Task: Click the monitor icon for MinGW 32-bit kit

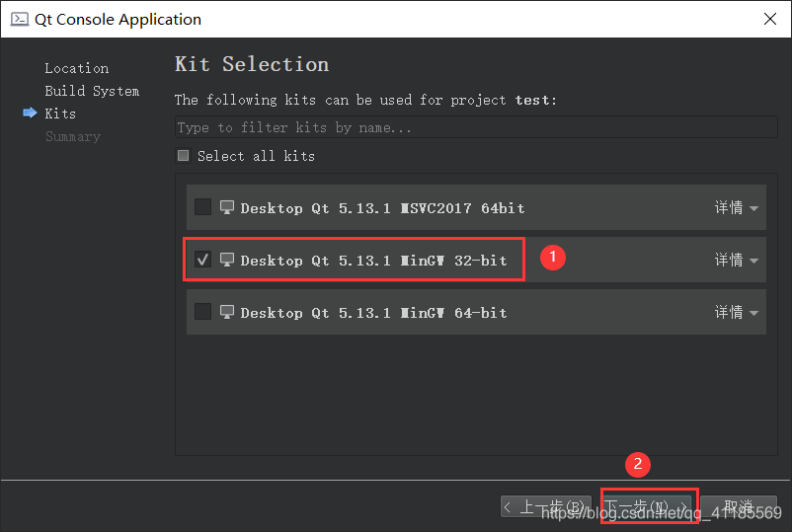Action: [x=227, y=260]
